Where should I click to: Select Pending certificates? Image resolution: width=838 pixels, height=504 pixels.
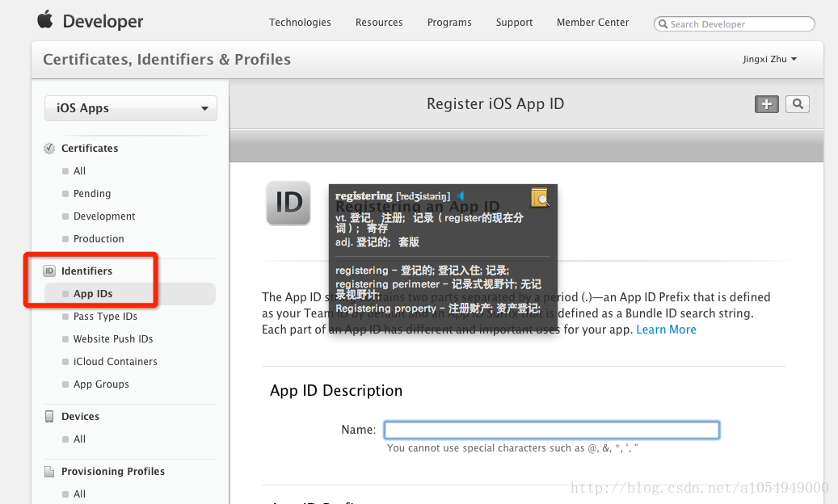coord(92,194)
